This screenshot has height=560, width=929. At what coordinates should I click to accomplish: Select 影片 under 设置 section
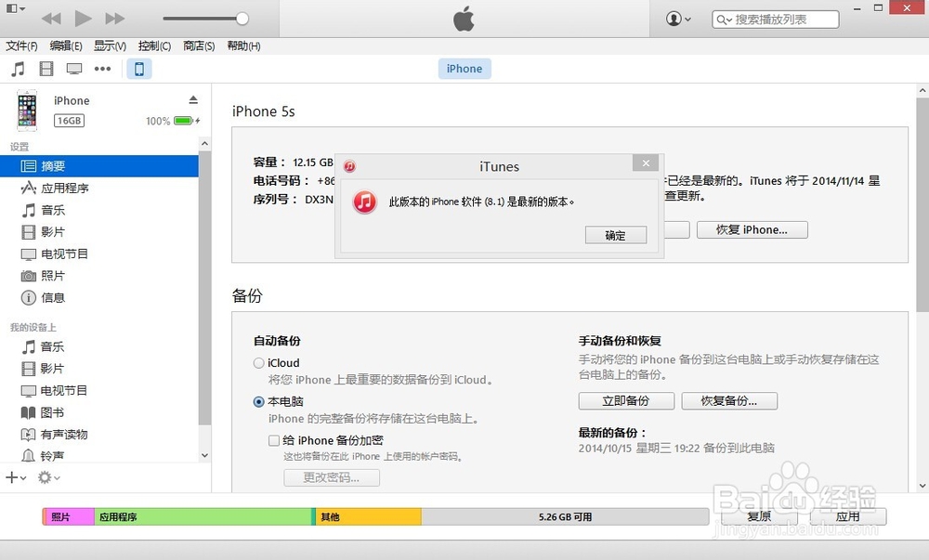pos(99,232)
